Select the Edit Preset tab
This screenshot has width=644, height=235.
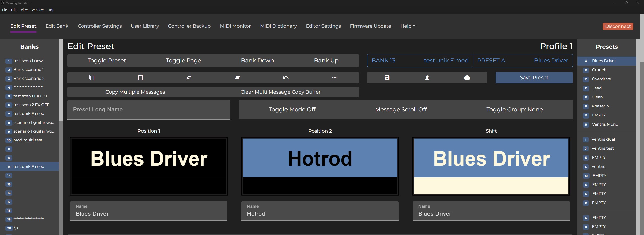23,26
